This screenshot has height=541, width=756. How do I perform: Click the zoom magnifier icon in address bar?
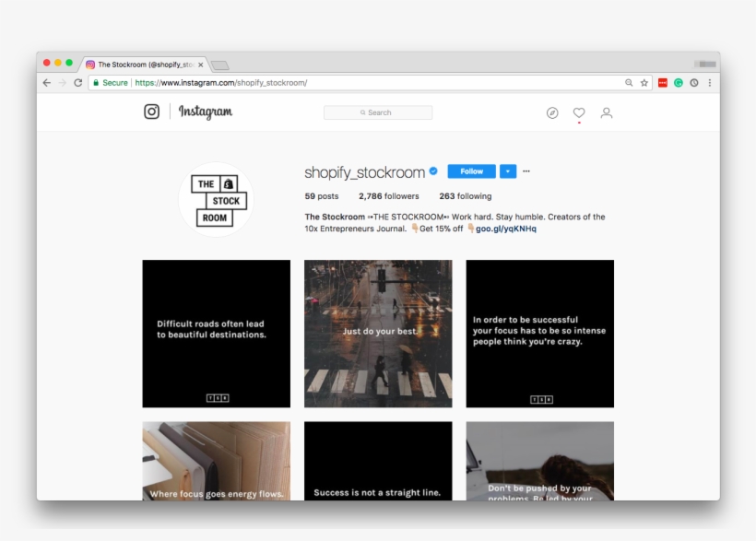tap(629, 83)
